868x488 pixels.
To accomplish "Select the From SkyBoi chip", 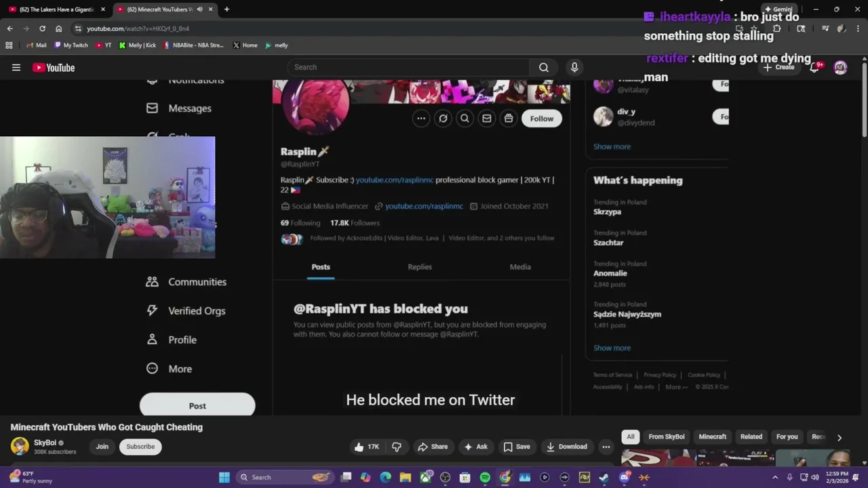I will tap(667, 437).
